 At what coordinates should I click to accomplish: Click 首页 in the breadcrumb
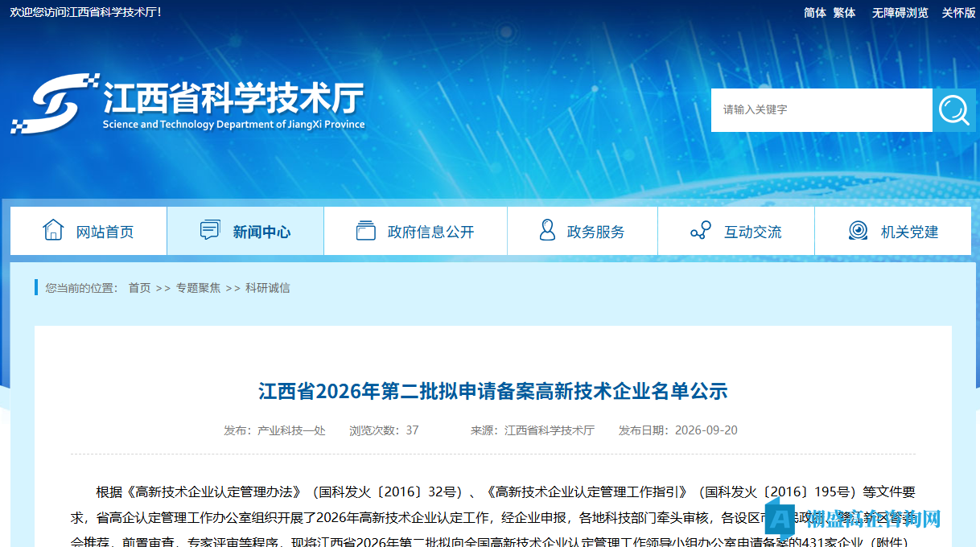[x=139, y=288]
